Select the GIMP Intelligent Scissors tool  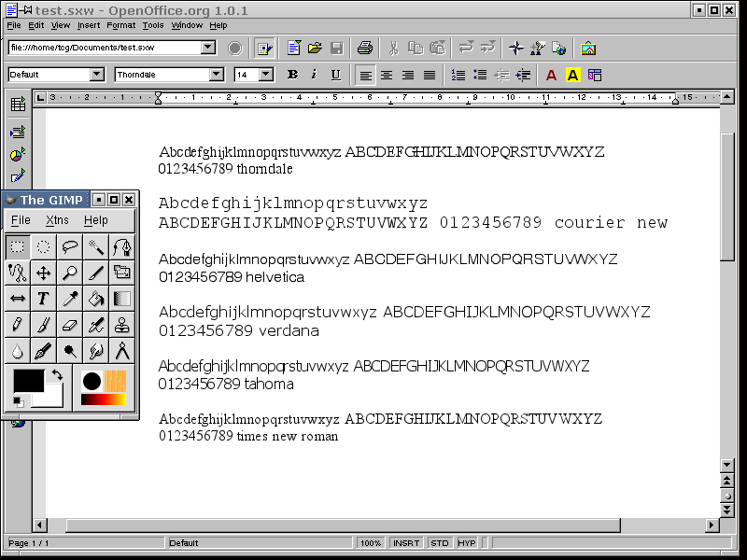(17, 273)
